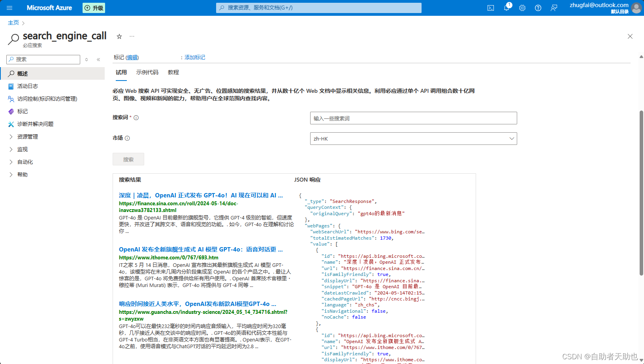
Task: Click the 编辑 tags link
Action: pyautogui.click(x=132, y=58)
